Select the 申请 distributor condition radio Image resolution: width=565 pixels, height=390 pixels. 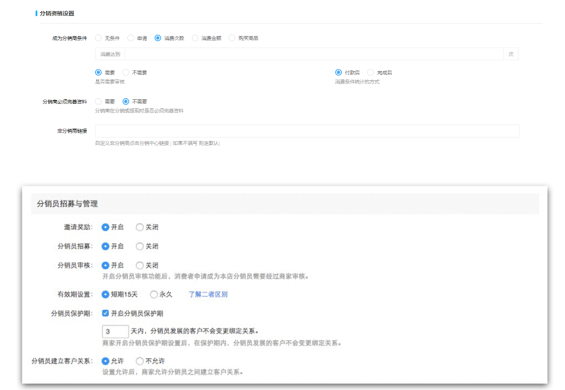coord(131,38)
